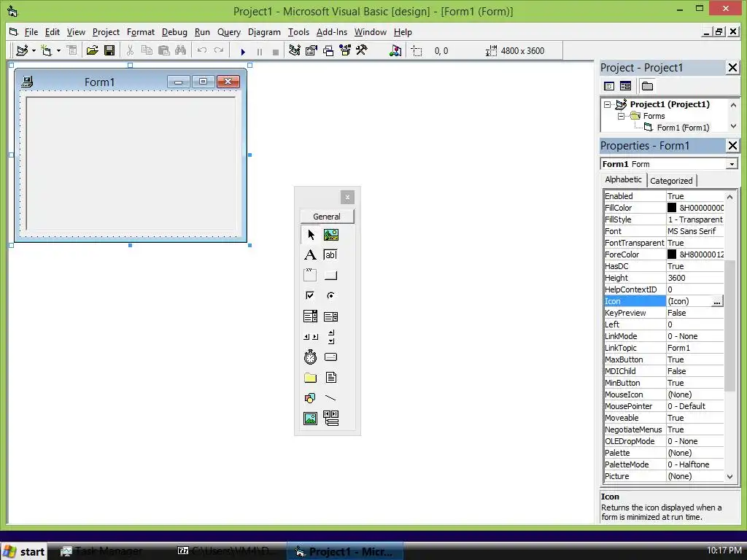This screenshot has width=747, height=560.
Task: Click the properties list scroll down arrow
Action: 729,477
